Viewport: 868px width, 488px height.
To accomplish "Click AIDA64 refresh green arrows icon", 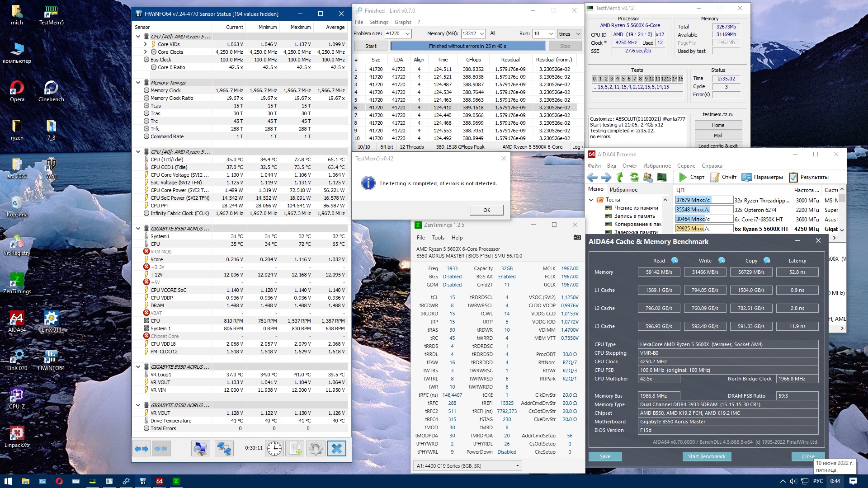I will (x=634, y=177).
